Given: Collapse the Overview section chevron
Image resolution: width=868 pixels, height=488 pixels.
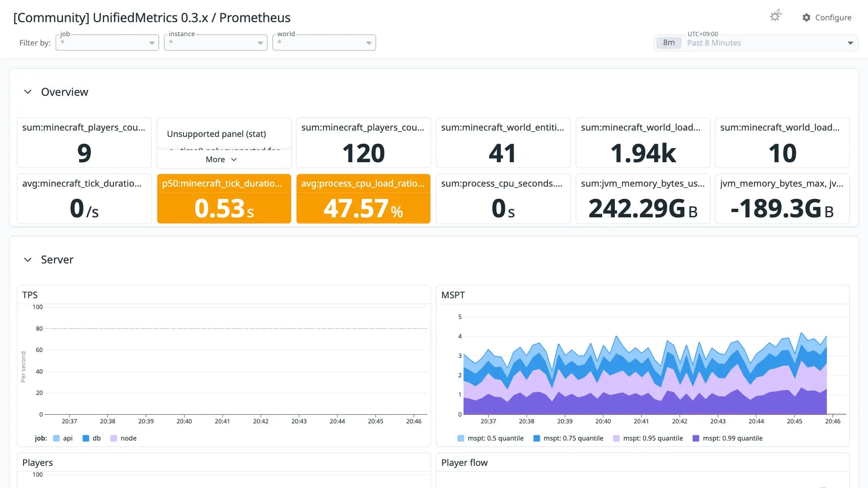Looking at the screenshot, I should [x=28, y=92].
